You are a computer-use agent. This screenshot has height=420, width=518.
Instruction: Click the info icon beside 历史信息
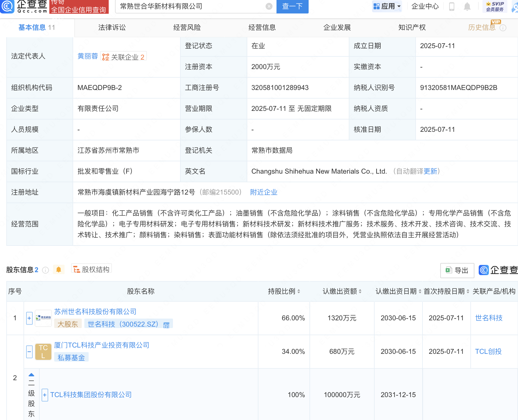tap(503, 28)
